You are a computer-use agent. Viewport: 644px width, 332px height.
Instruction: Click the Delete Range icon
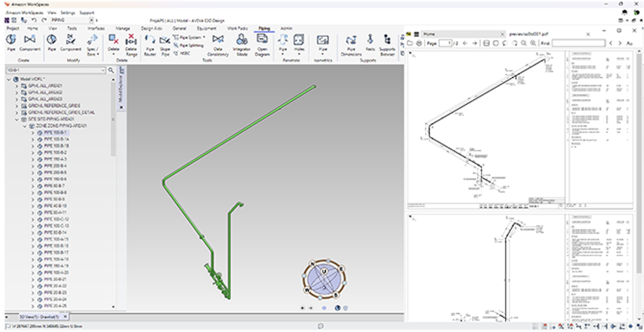131,45
